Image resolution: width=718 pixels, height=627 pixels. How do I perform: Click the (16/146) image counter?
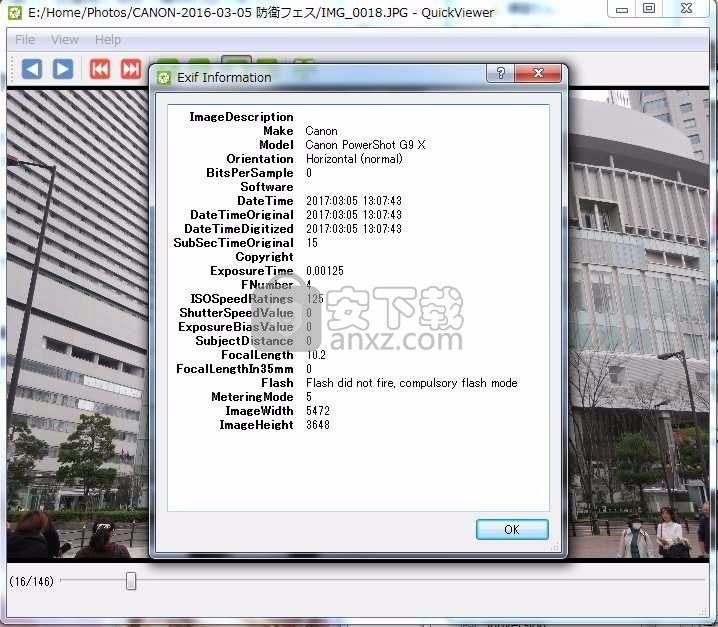tap(32, 581)
